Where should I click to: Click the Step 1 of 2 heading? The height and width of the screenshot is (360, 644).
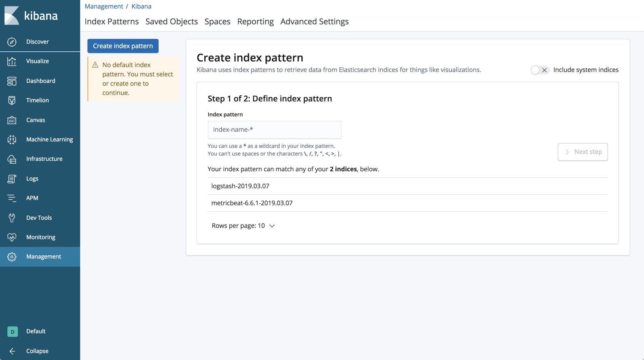[270, 99]
